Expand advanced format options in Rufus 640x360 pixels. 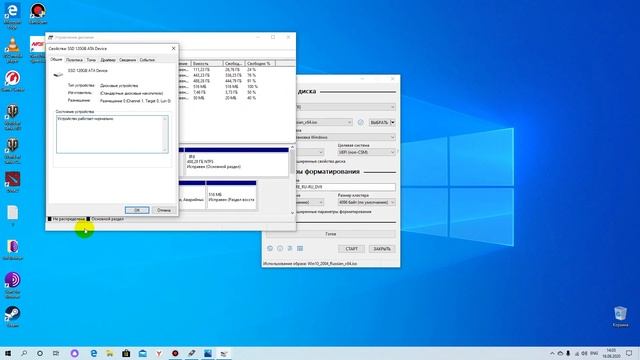[334, 211]
